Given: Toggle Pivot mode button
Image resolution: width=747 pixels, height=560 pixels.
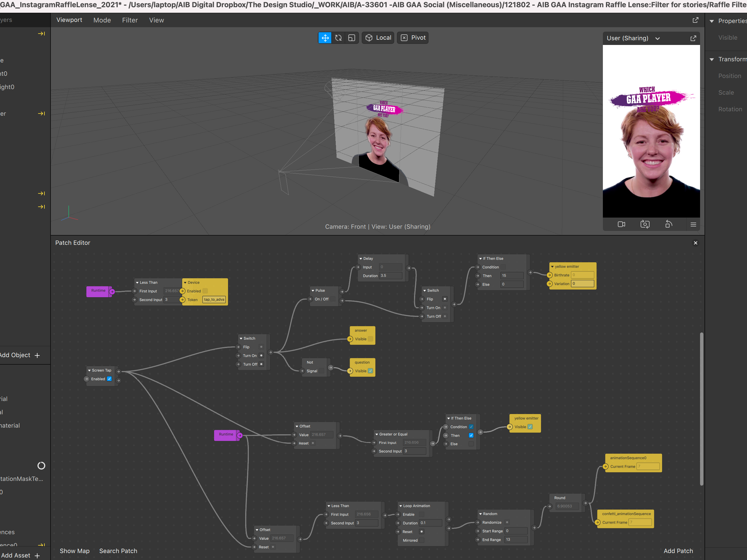Looking at the screenshot, I should pyautogui.click(x=413, y=38).
